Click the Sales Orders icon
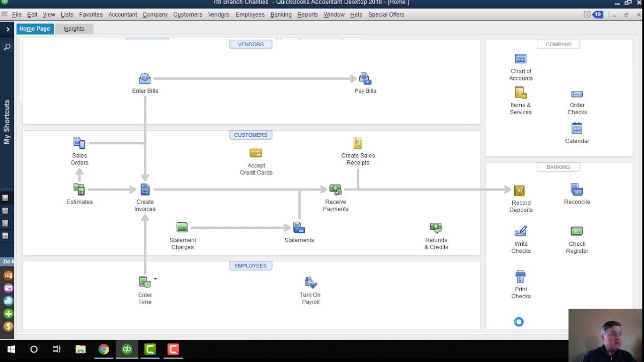This screenshot has width=644, height=362. click(x=79, y=143)
